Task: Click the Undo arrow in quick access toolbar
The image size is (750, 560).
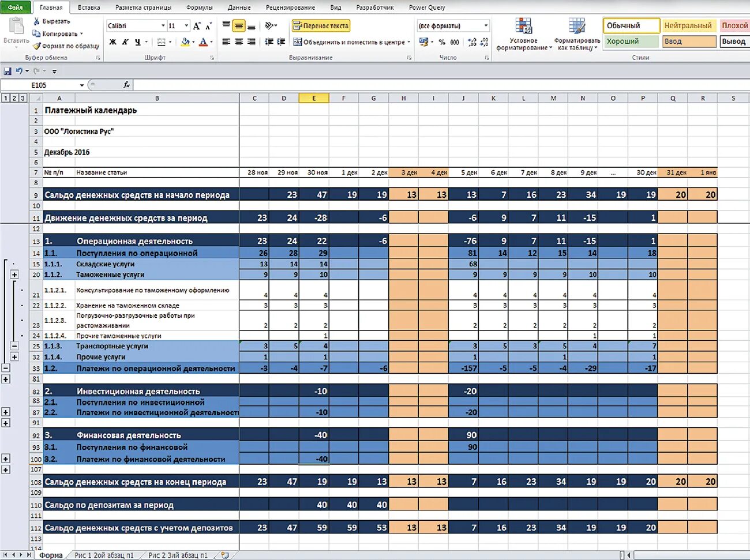Action: 19,71
